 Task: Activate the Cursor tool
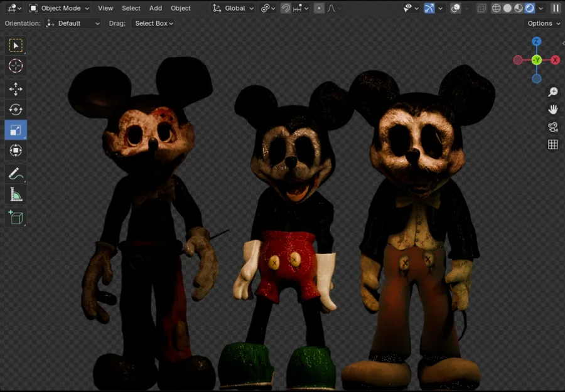(x=16, y=66)
